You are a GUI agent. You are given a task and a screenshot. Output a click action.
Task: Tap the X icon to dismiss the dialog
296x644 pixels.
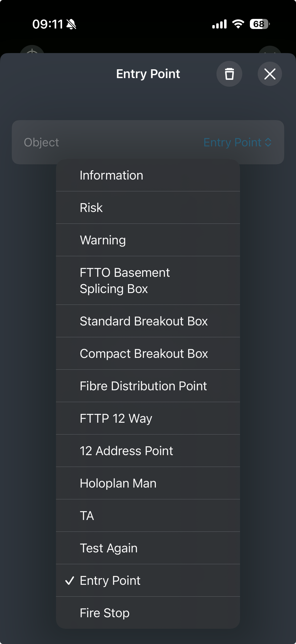coord(270,74)
